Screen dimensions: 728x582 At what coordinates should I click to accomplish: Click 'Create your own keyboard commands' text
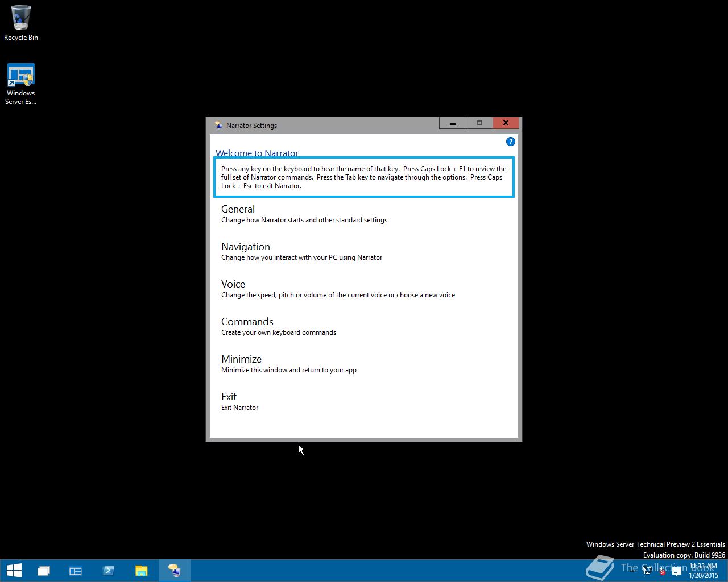click(x=279, y=332)
